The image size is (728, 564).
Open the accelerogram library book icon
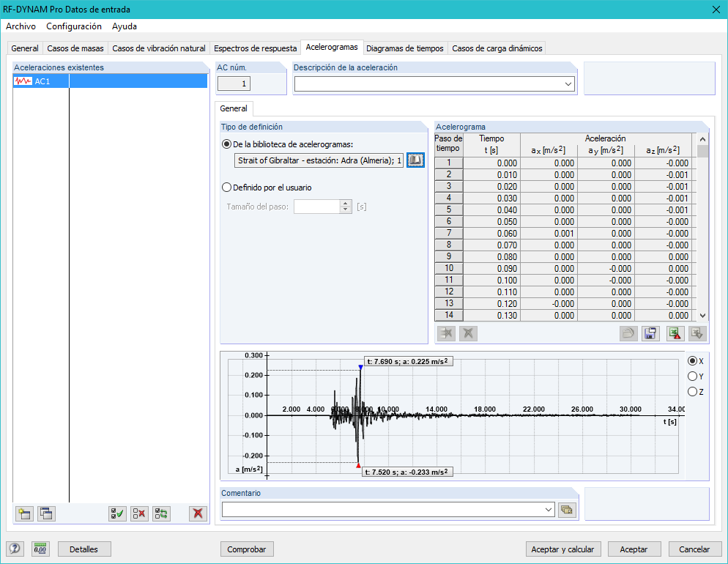415,160
